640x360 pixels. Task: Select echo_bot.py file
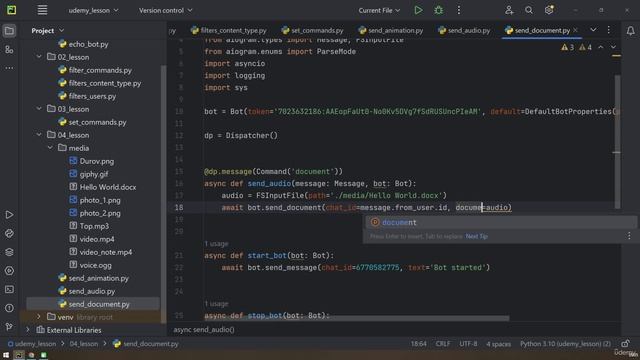tap(88, 44)
